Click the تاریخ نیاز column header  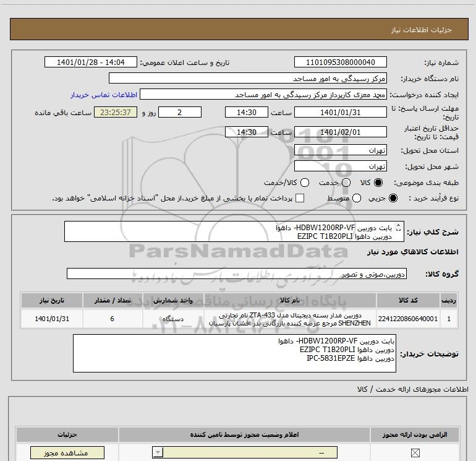click(x=51, y=301)
